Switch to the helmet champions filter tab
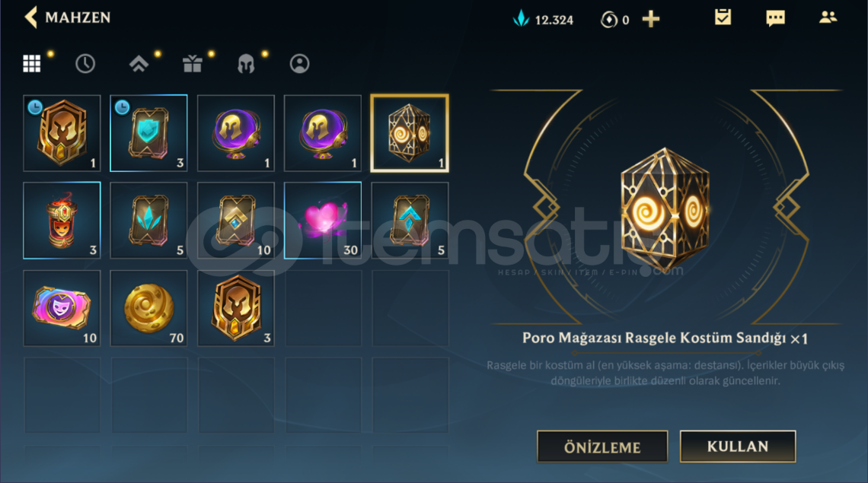This screenshot has height=483, width=868. [x=246, y=64]
